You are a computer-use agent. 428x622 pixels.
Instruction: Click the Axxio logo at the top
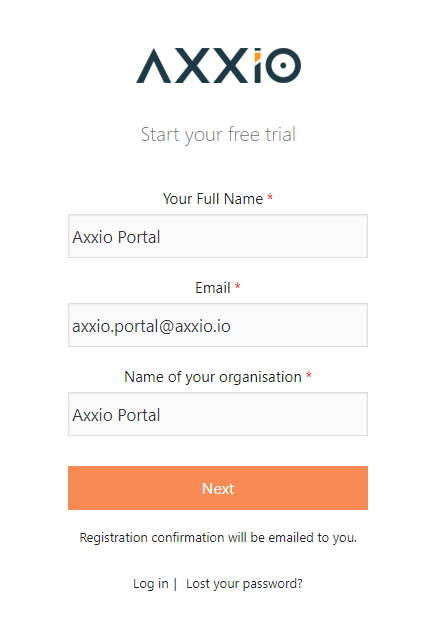point(218,65)
